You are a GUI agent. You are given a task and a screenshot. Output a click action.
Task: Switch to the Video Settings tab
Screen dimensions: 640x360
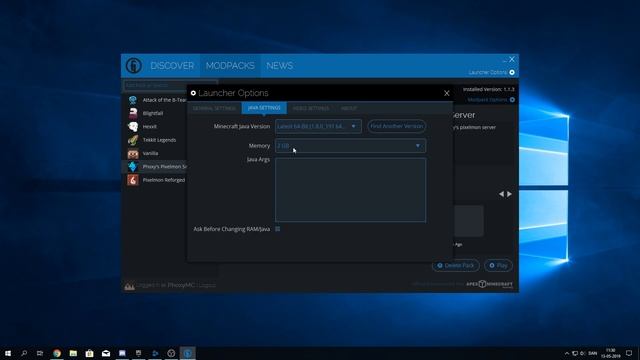pos(311,108)
